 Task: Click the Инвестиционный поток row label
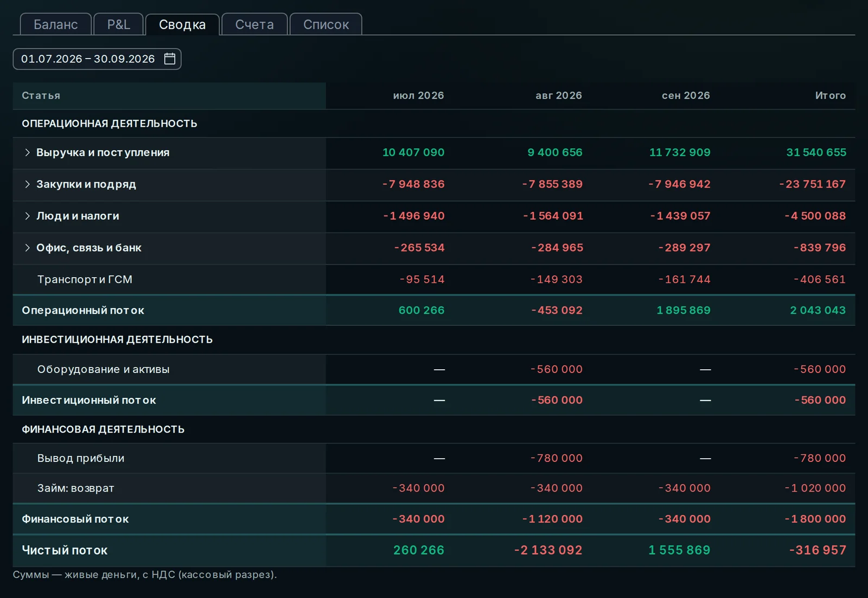coord(89,400)
